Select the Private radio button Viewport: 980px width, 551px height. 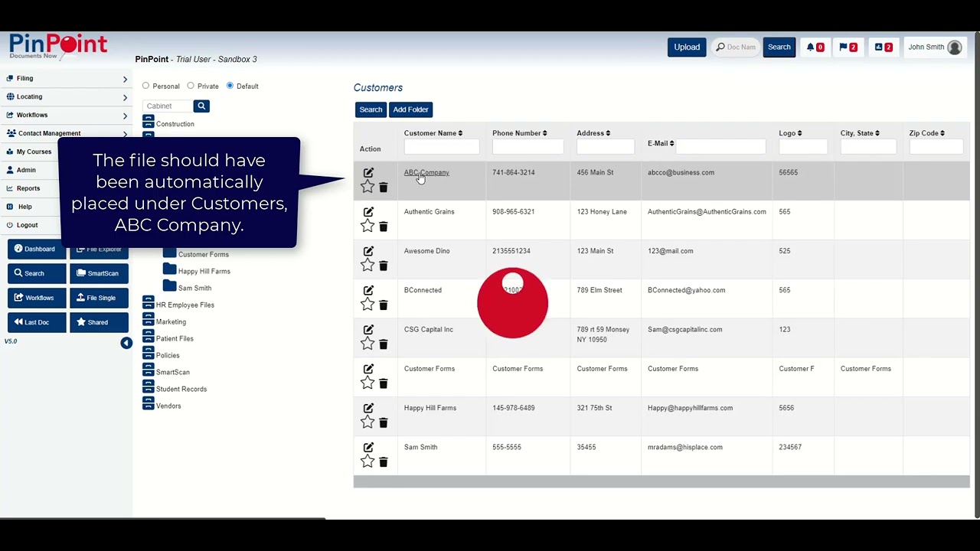tap(191, 86)
